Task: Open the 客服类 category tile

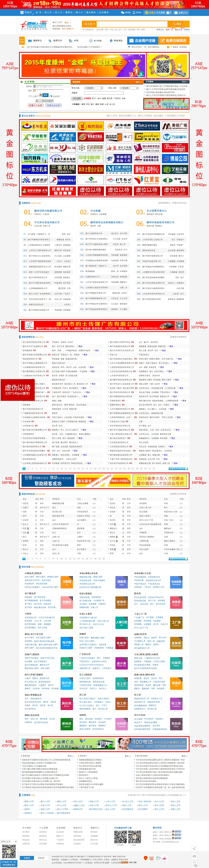Action: (67, 603)
